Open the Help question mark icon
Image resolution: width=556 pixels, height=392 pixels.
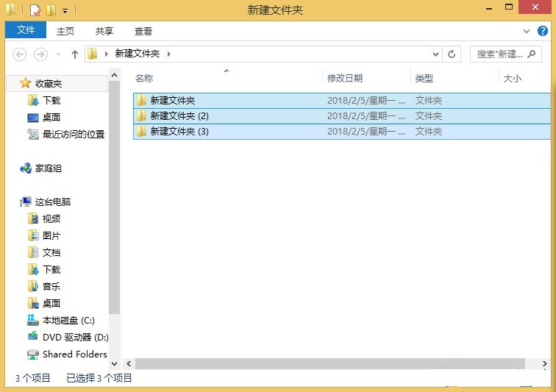click(x=543, y=31)
